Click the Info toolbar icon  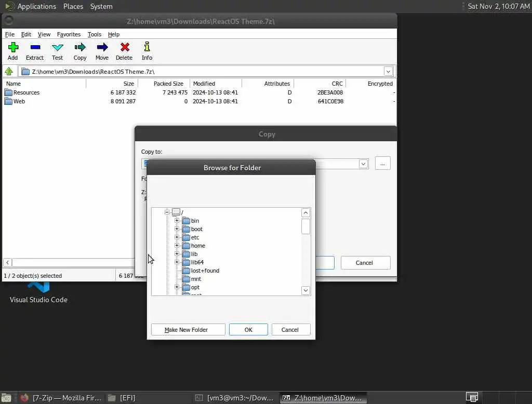tap(147, 47)
